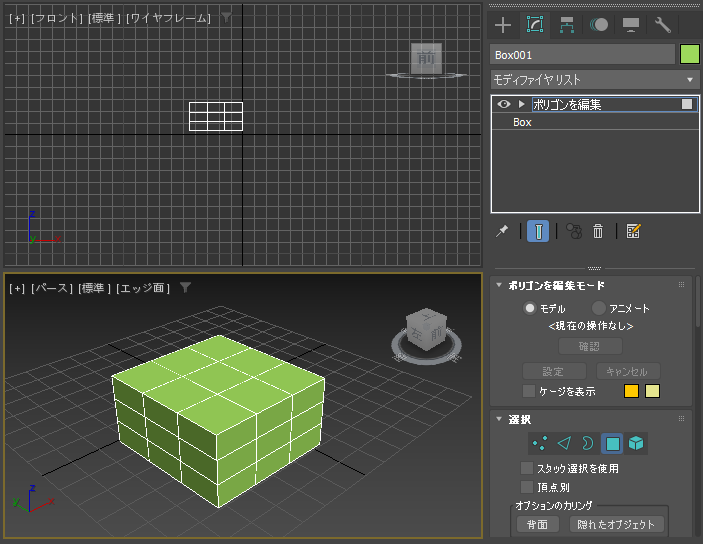Screen dimensions: 703x544
Task: Click the green box top face in perspective
Action: (218, 383)
